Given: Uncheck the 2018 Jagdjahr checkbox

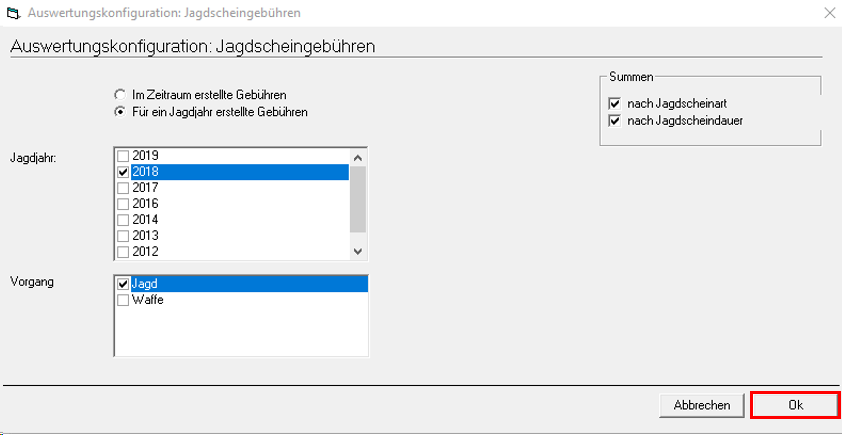Looking at the screenshot, I should [x=123, y=172].
